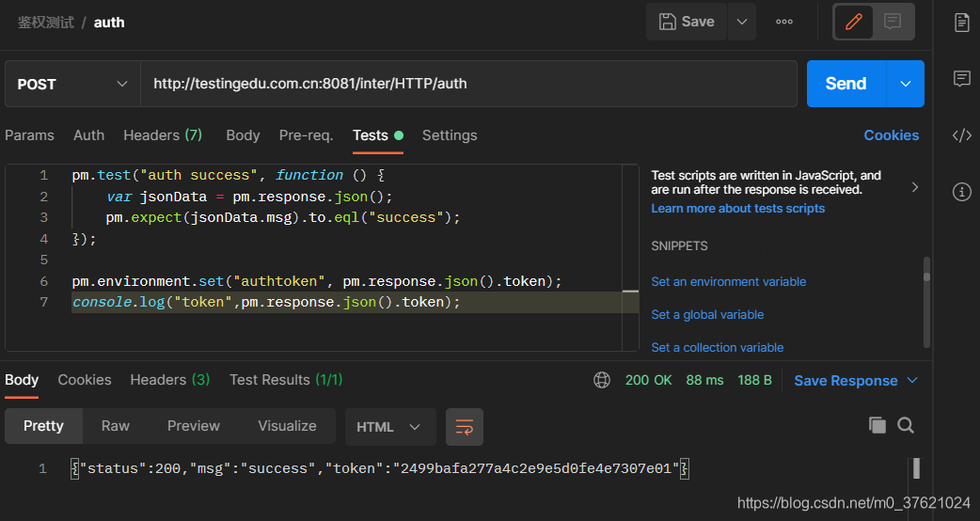
Task: Click line 6 pm.environment.set code
Action: coord(317,282)
